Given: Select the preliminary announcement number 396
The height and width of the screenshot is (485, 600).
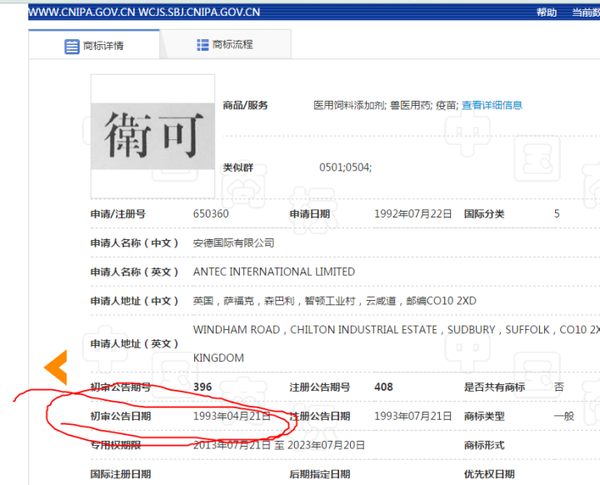Looking at the screenshot, I should pos(202,387).
